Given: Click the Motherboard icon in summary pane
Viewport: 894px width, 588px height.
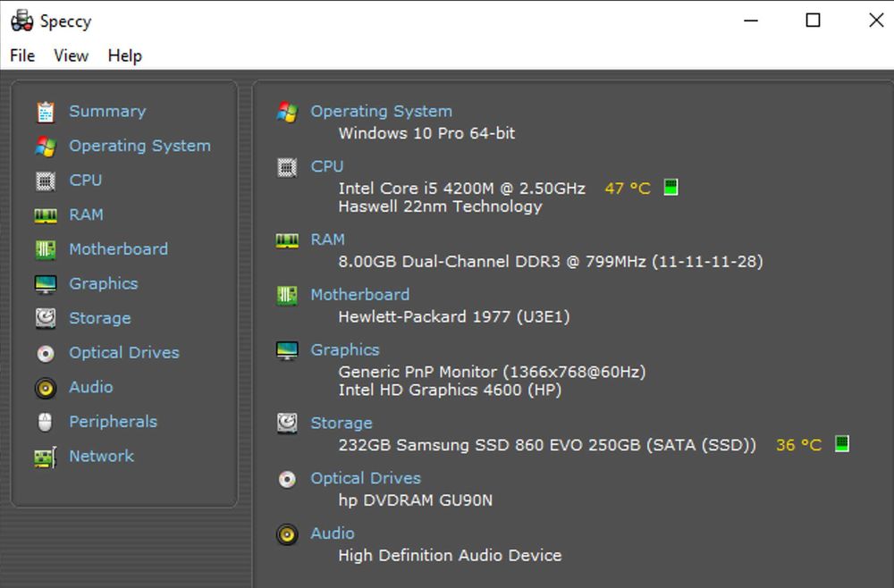Looking at the screenshot, I should coord(287,295).
